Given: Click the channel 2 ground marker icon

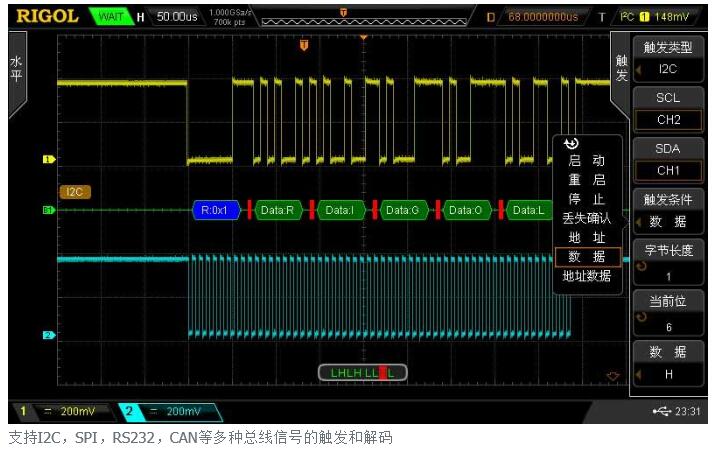Looking at the screenshot, I should [x=47, y=335].
